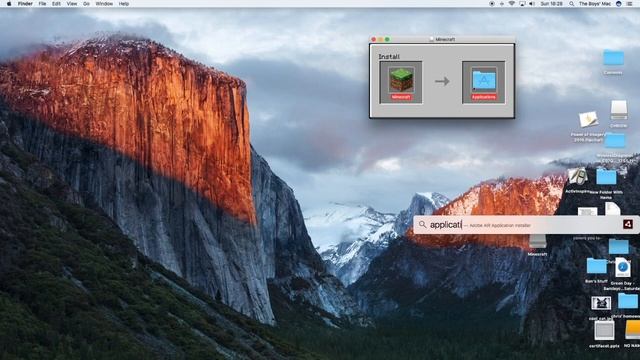640x360 pixels.
Task: Open Spotlight from menu bar magnifier
Action: point(571,4)
